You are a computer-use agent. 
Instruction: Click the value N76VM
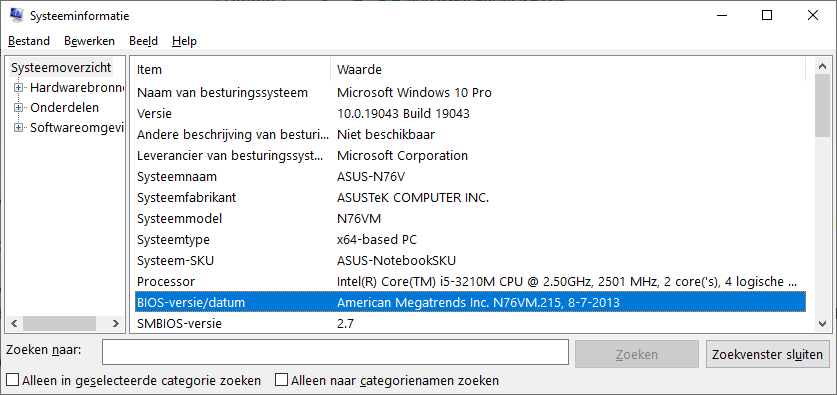pos(359,219)
